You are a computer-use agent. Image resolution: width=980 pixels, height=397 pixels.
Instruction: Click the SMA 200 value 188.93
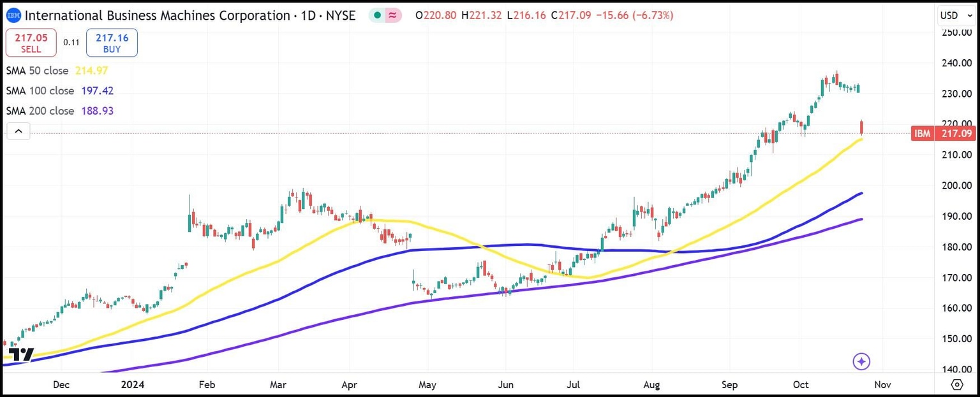98,111
